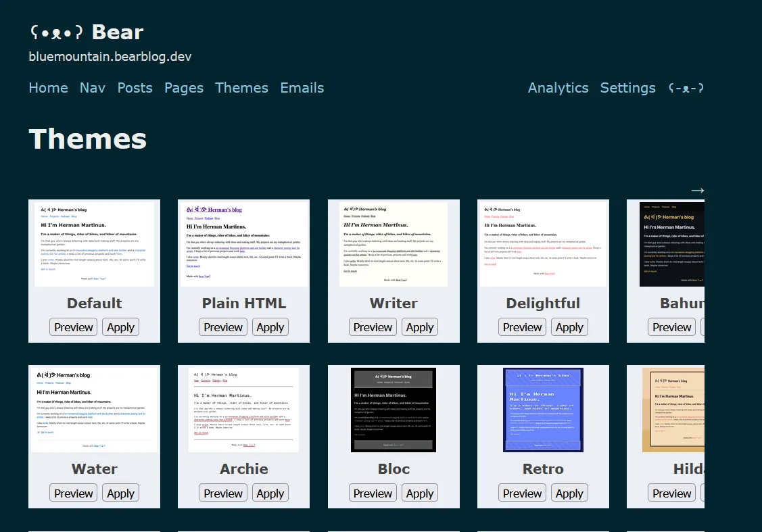
Task: Click the Themes page heading
Action: pos(87,139)
